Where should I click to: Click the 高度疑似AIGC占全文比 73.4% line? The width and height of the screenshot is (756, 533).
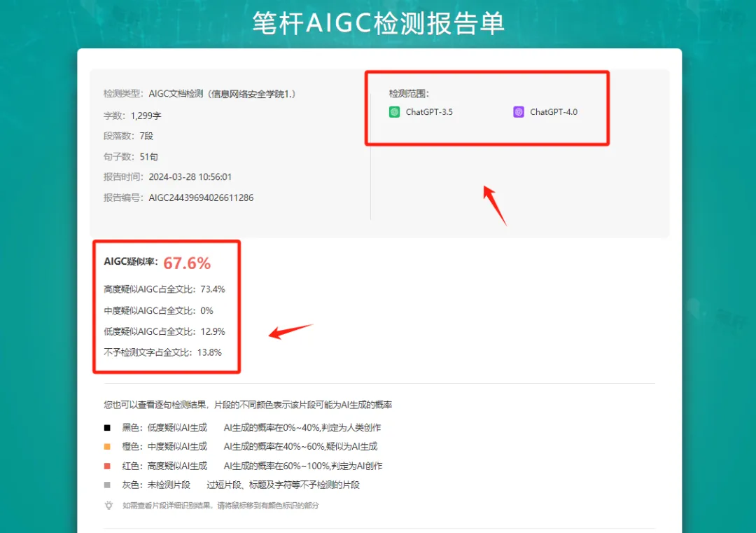point(164,289)
